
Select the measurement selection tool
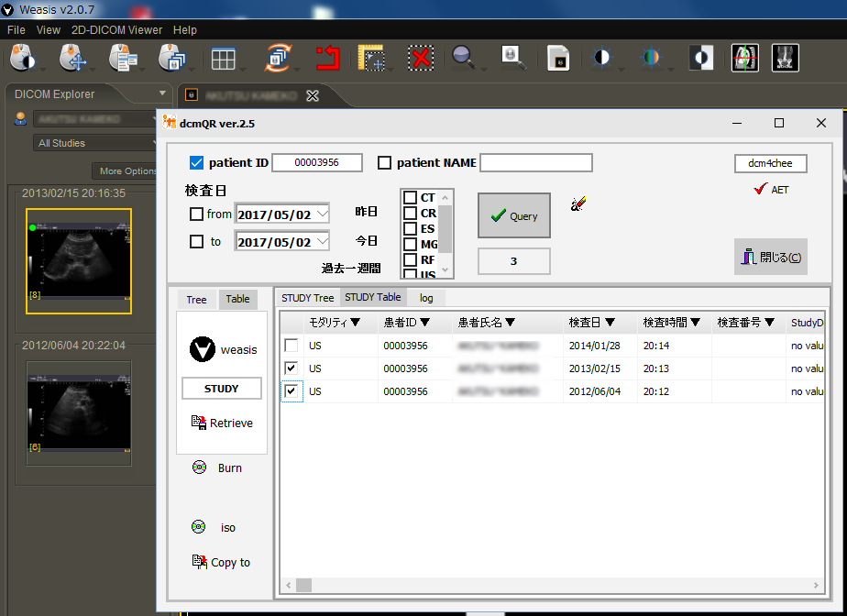371,58
